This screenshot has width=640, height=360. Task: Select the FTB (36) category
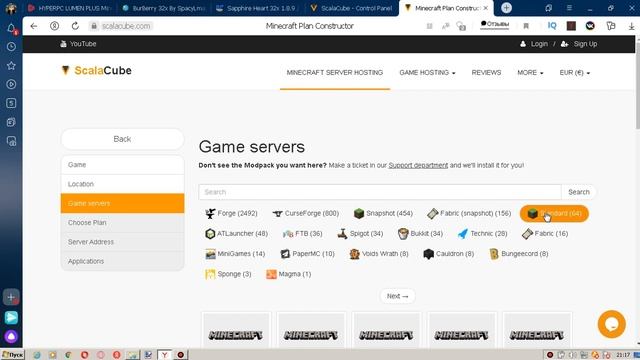[x=302, y=233]
